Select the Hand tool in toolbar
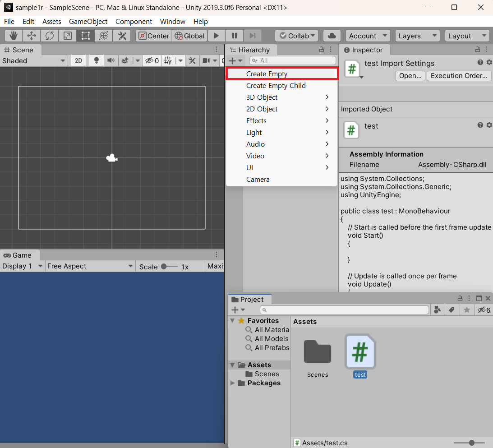 coord(13,36)
